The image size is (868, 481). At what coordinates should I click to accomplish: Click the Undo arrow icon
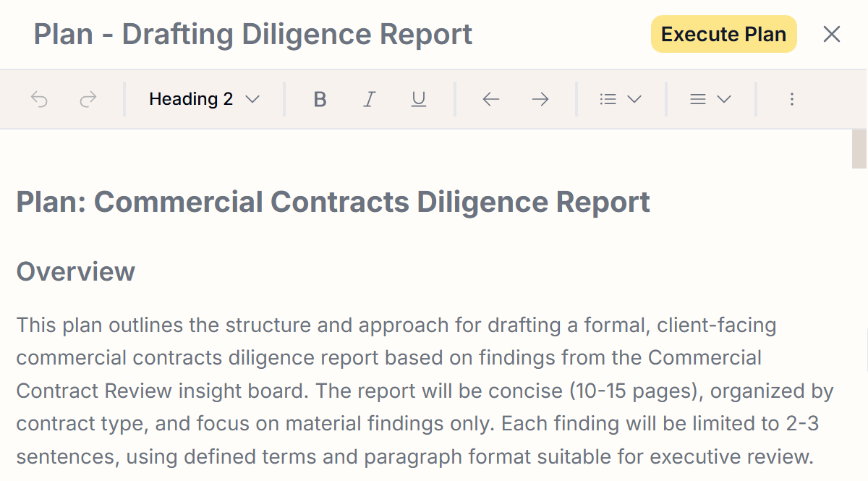(40, 99)
